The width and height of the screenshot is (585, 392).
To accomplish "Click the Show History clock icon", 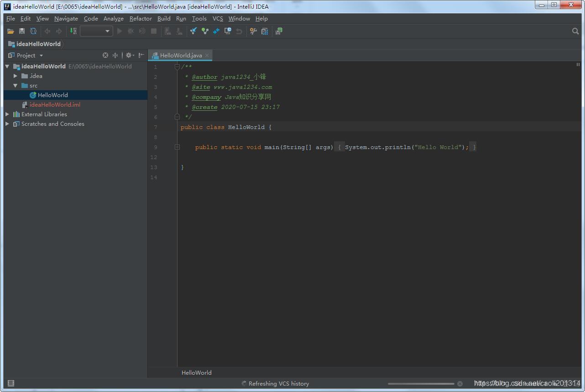I will click(x=228, y=31).
